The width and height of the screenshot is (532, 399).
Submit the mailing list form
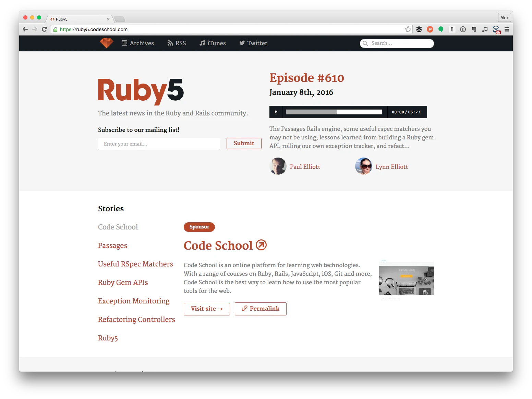pyautogui.click(x=244, y=144)
